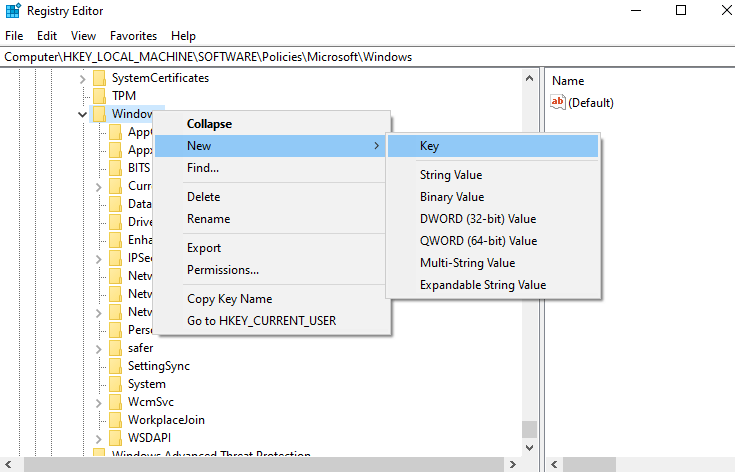Click the WcmSvc folder icon
735x472 pixels.
tap(115, 402)
